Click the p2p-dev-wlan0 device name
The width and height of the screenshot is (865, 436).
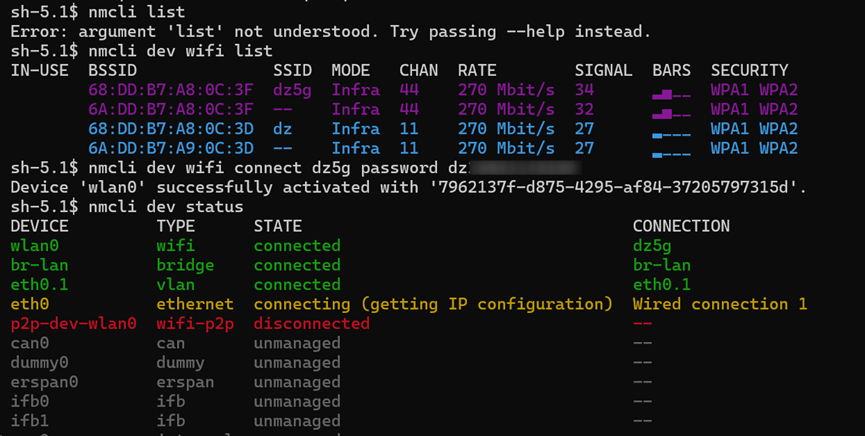[73, 323]
